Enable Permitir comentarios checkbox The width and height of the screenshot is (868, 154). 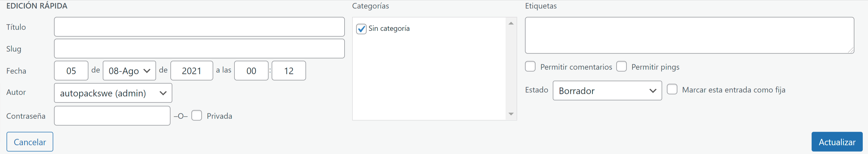tap(530, 66)
